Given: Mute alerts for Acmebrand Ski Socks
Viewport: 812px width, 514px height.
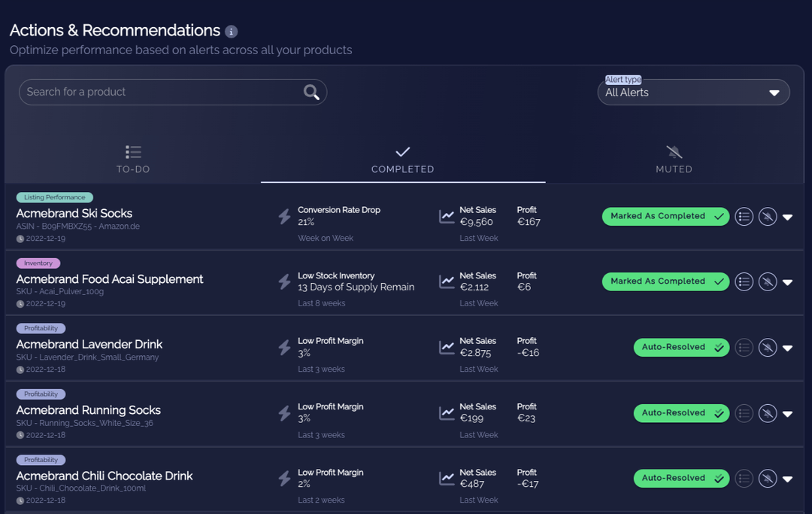Looking at the screenshot, I should (768, 217).
